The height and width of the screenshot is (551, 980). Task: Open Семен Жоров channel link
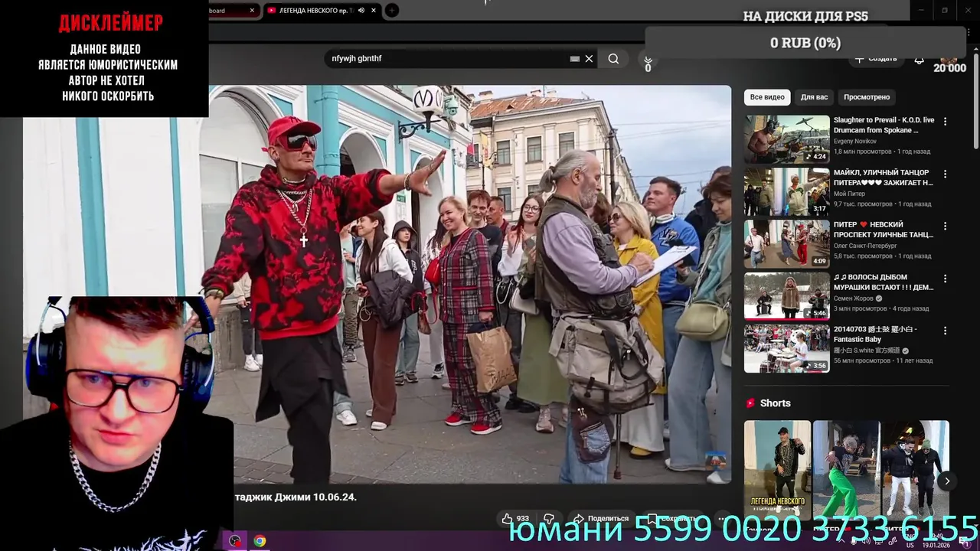854,298
